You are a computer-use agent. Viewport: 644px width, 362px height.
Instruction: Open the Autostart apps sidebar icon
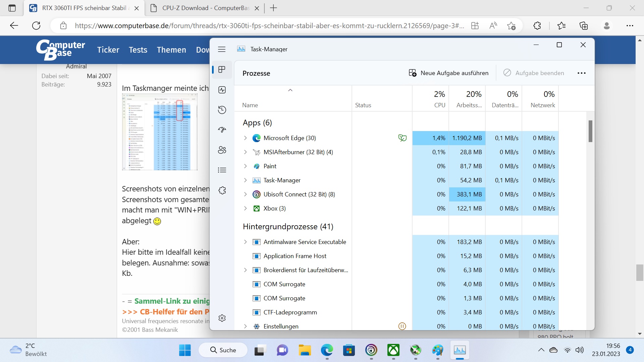[222, 130]
